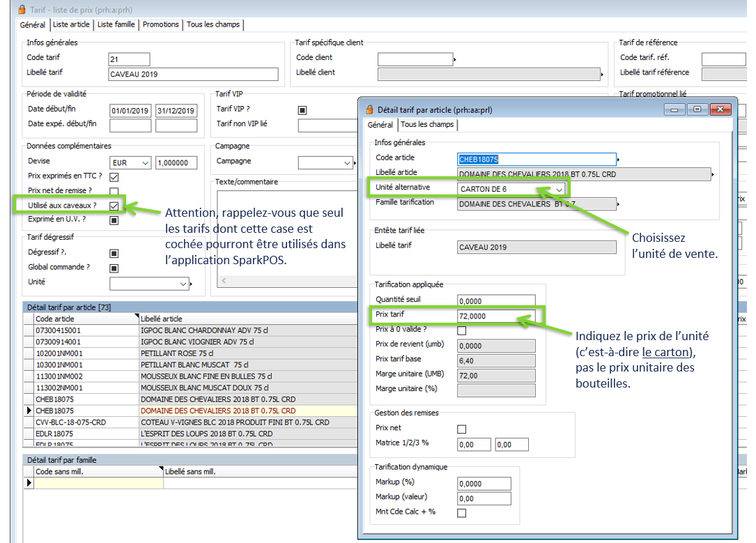Toggle the 'Utilisé aux caveaux ?' checkbox

pyautogui.click(x=114, y=206)
